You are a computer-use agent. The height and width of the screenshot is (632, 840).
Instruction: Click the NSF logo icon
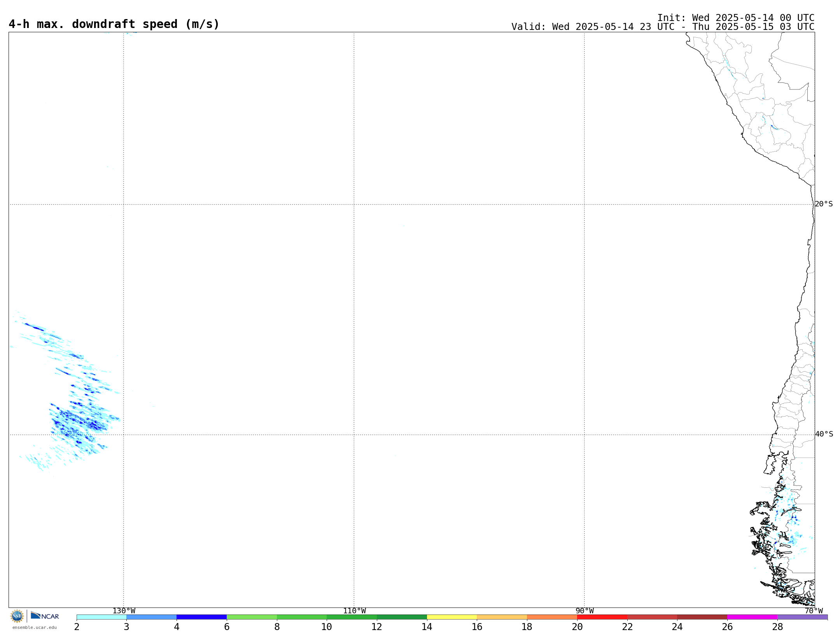click(17, 616)
